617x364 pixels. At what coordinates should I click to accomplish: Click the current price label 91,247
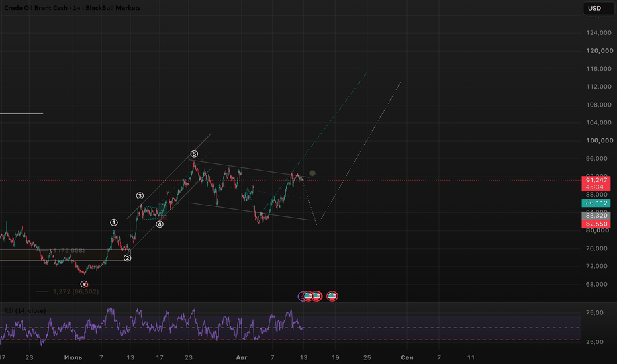coord(596,180)
